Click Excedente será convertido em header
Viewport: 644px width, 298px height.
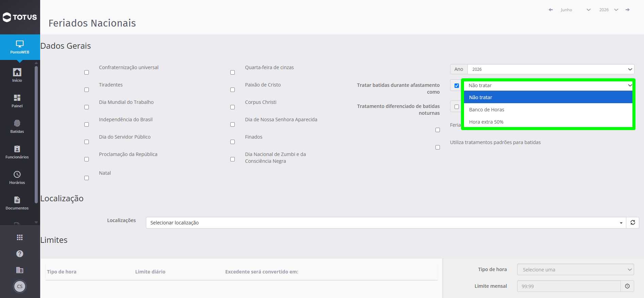[x=262, y=272]
